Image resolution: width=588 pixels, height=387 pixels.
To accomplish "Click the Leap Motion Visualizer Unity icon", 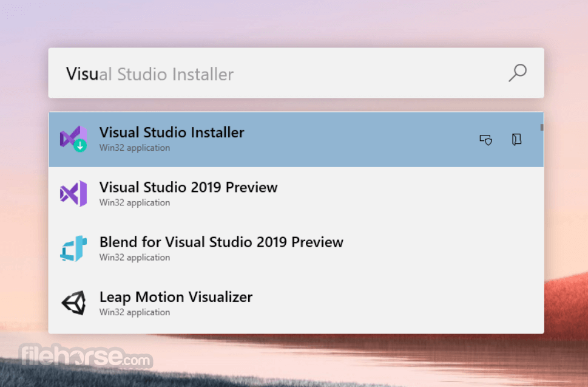I will point(73,303).
